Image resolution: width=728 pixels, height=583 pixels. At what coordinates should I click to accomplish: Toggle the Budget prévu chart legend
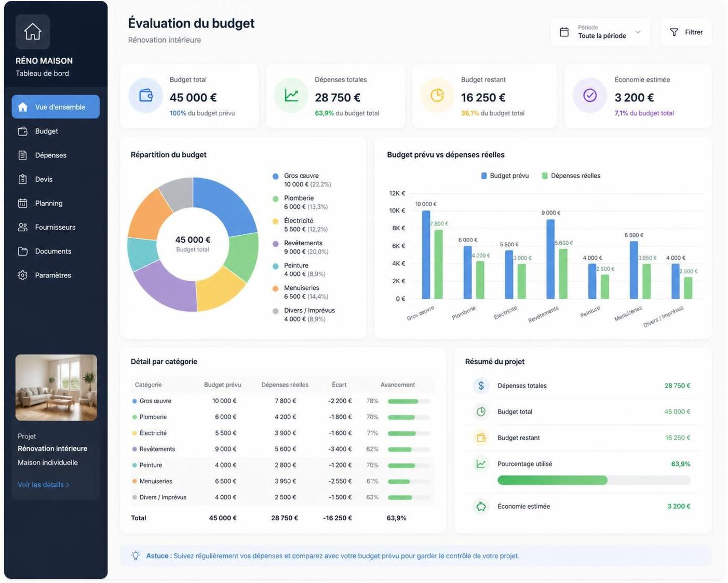[x=505, y=176]
